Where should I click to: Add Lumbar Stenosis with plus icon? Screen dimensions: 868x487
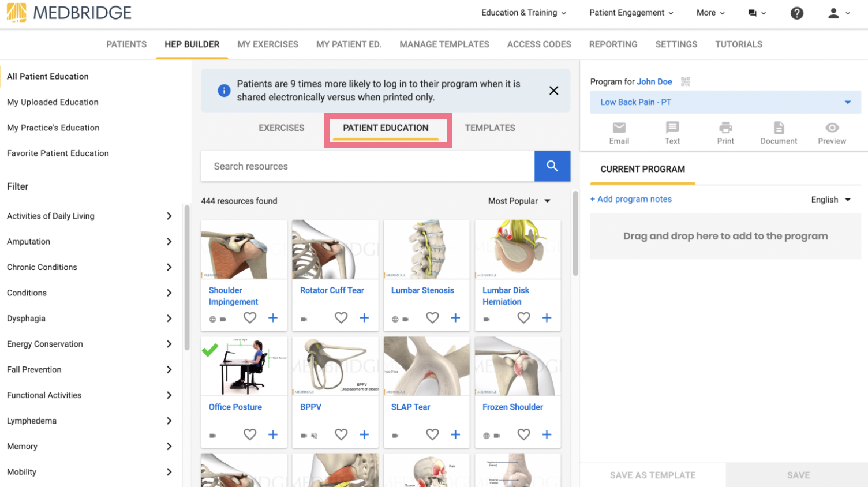[455, 318]
